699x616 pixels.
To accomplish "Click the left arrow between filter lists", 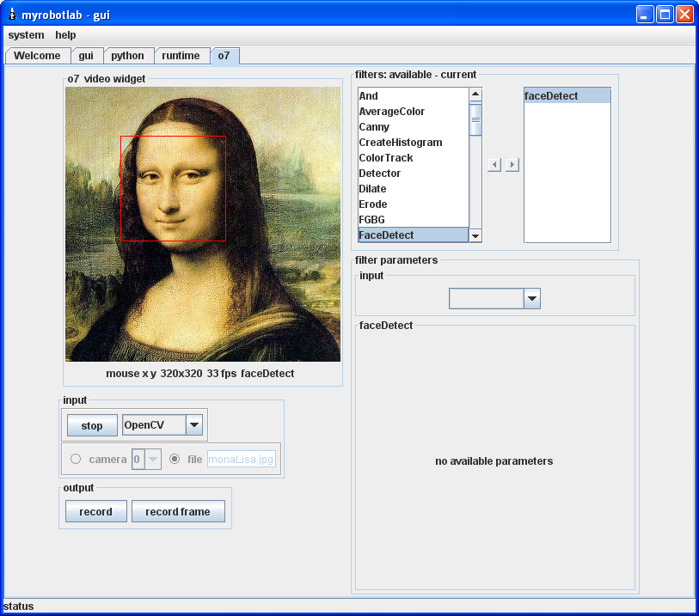I will [494, 164].
